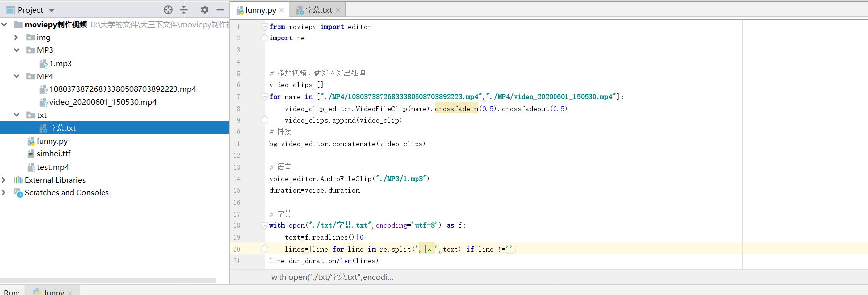Select the img folder in project tree
The width and height of the screenshot is (868, 295).
coord(43,37)
